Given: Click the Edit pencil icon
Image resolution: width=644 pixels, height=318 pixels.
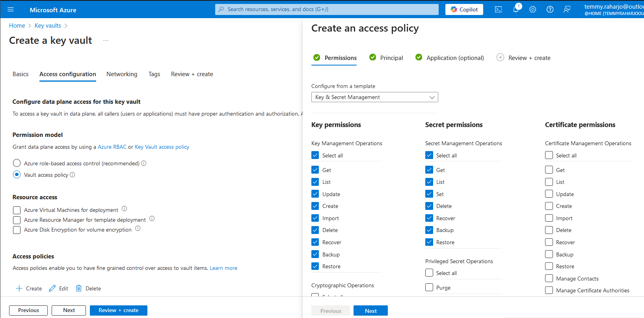Looking at the screenshot, I should (52, 288).
